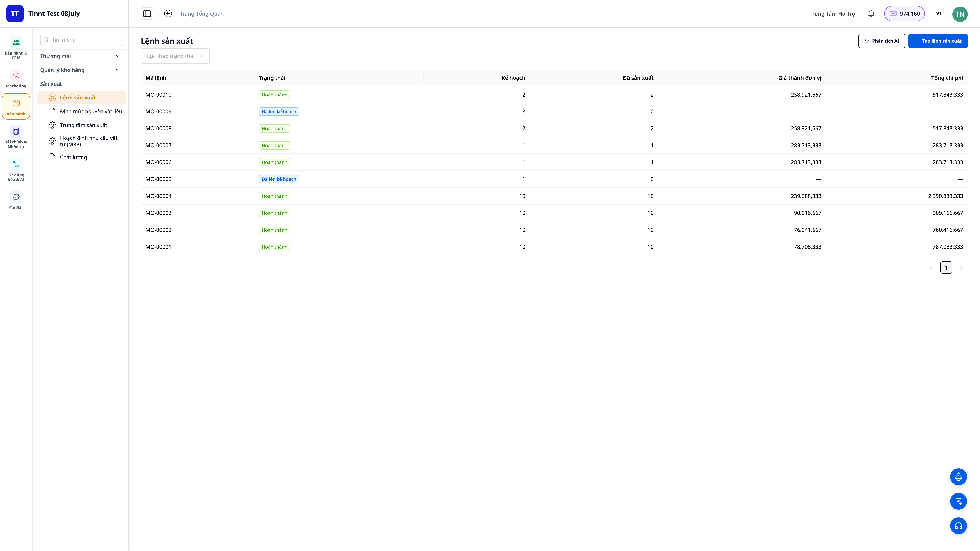Open the Marketing module

(16, 79)
